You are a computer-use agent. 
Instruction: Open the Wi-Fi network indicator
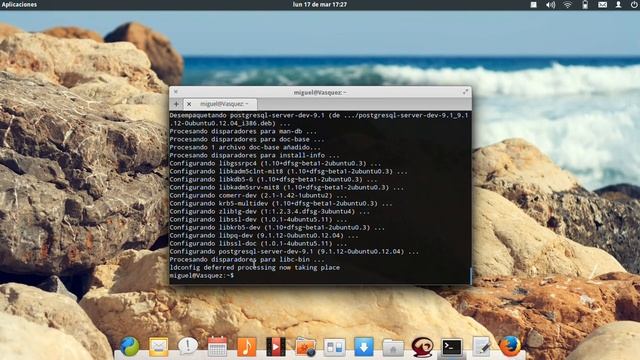point(567,5)
